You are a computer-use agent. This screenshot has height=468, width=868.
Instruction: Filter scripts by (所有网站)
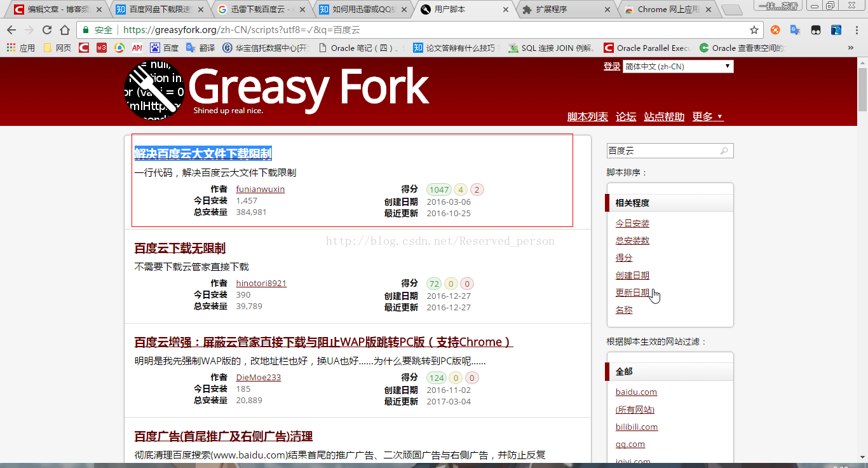coord(635,410)
